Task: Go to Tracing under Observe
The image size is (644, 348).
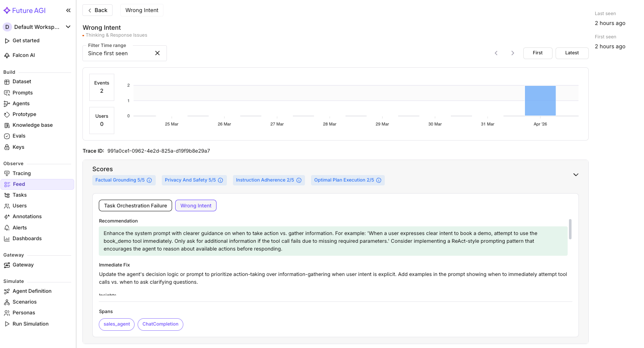Action: [21, 173]
